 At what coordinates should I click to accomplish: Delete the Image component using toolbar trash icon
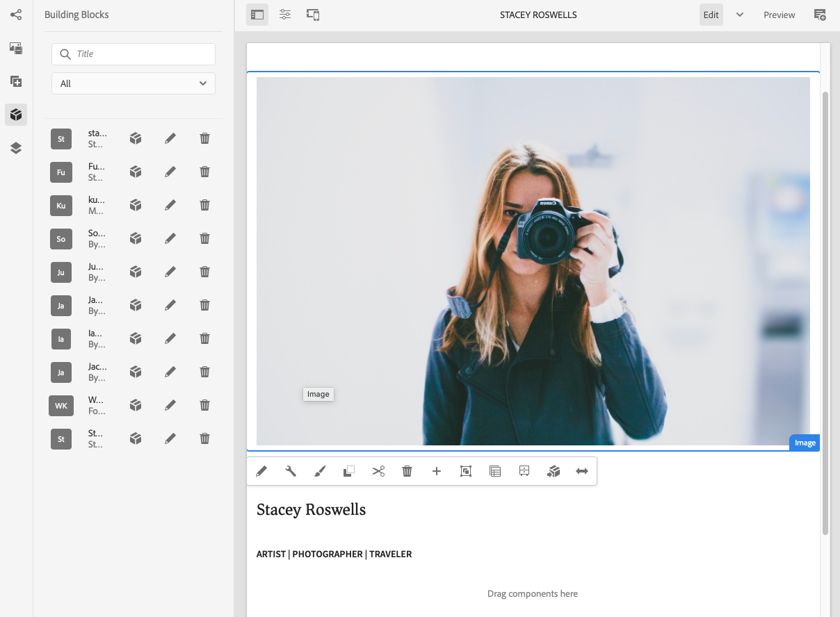[x=407, y=471]
